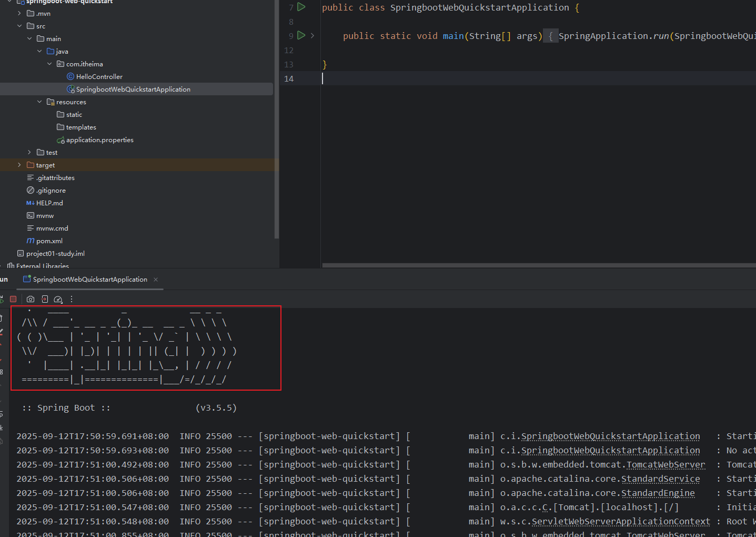Viewport: 756px width, 537px height.
Task: Open pom.xml Maven file
Action: pyautogui.click(x=49, y=241)
